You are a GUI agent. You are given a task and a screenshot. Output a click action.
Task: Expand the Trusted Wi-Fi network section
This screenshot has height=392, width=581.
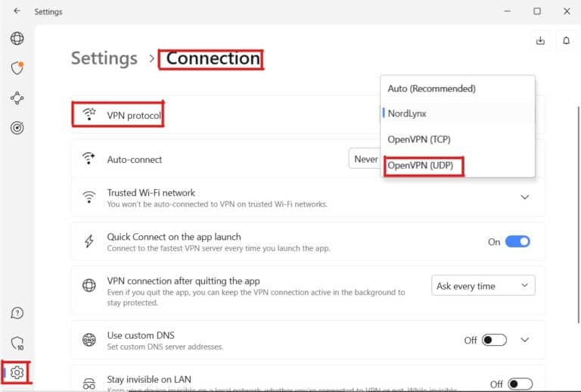525,198
